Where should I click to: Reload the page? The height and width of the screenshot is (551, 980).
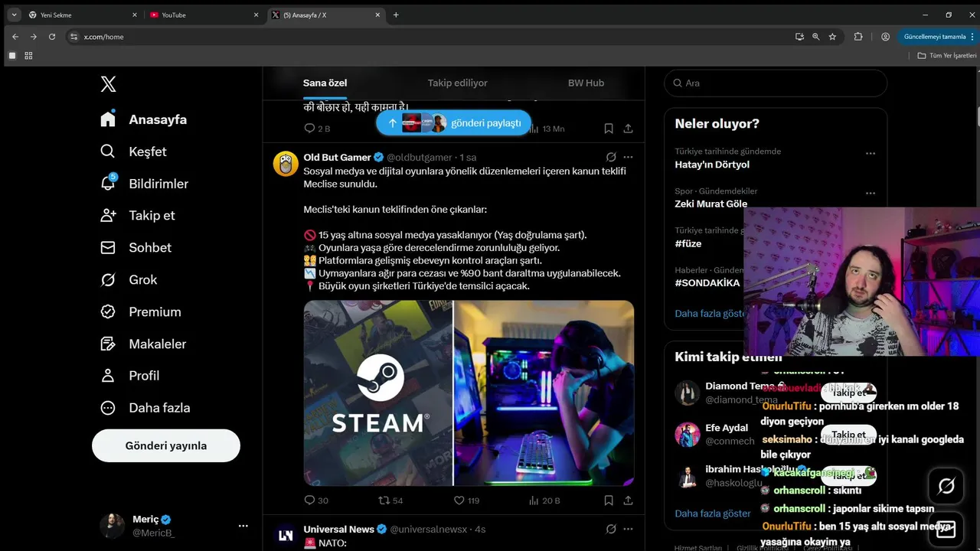click(52, 37)
